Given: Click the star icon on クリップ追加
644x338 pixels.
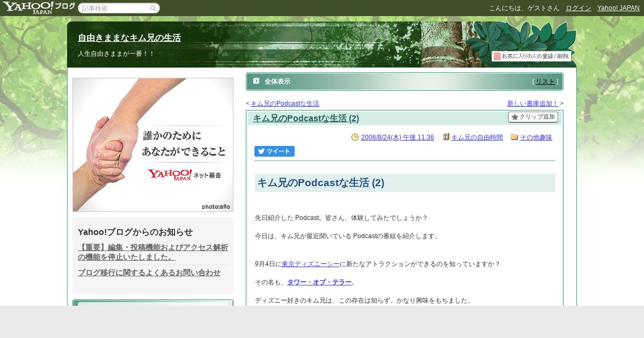Looking at the screenshot, I should coord(515,117).
